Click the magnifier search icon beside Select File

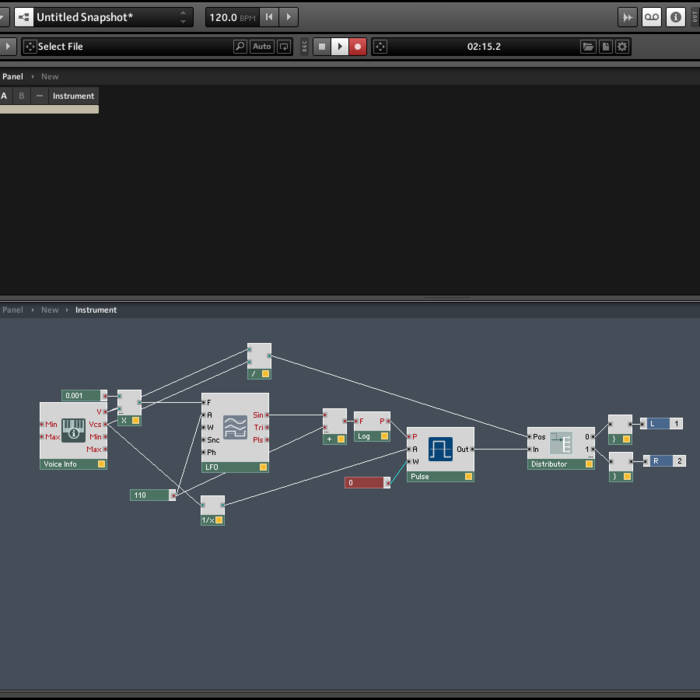[x=240, y=47]
